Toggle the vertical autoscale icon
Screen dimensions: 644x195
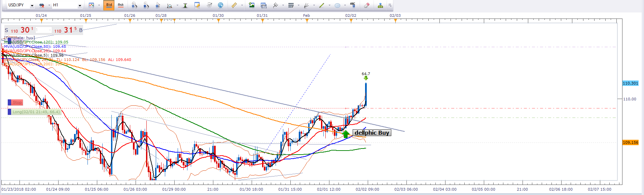pos(185,5)
